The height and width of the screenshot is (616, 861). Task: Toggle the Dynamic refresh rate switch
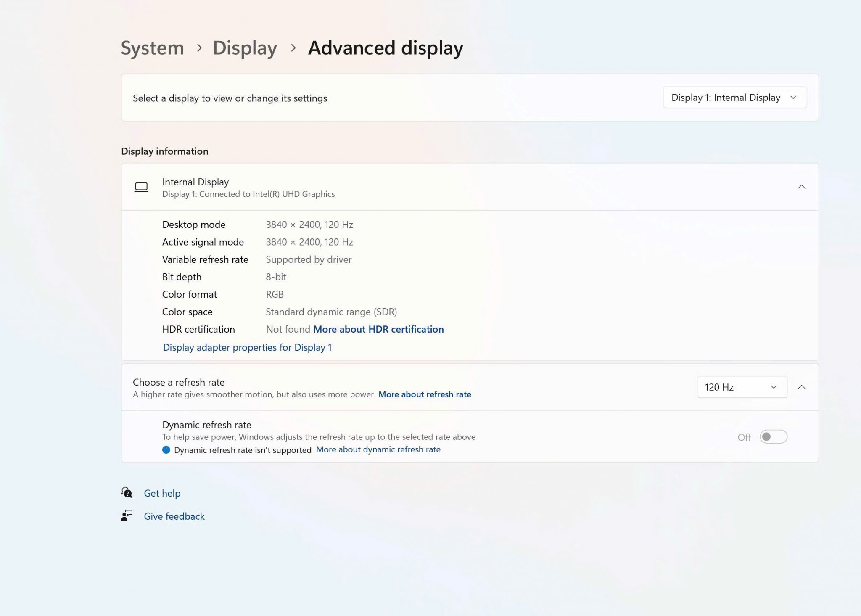coord(773,437)
